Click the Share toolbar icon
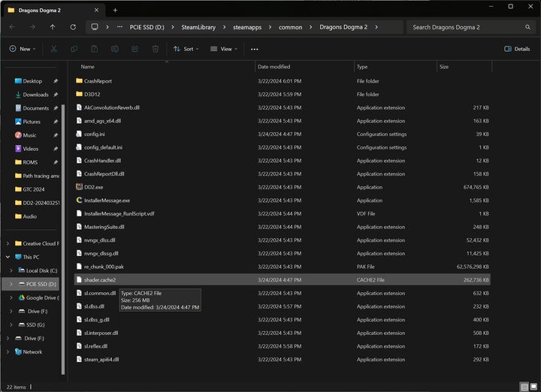Screen dimensions: 541x392 (135, 49)
